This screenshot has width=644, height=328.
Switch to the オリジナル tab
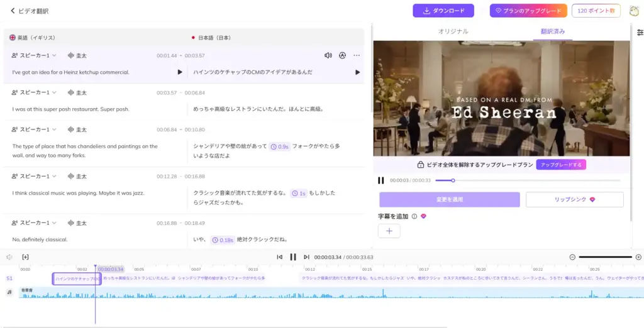click(x=453, y=31)
